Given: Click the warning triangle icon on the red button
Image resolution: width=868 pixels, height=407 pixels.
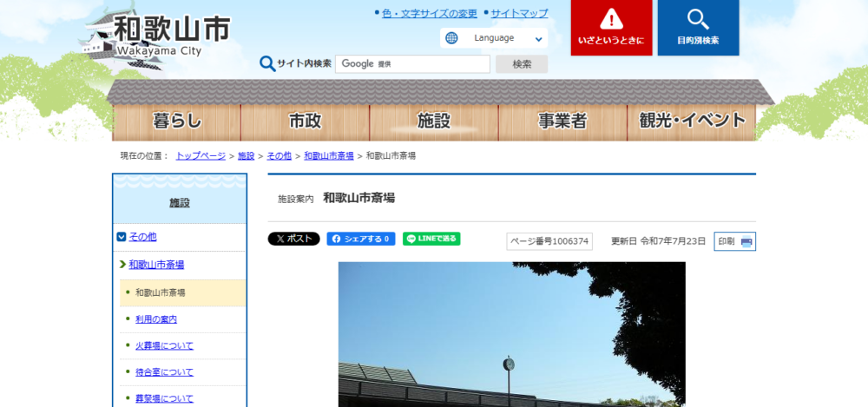Looking at the screenshot, I should [x=611, y=19].
